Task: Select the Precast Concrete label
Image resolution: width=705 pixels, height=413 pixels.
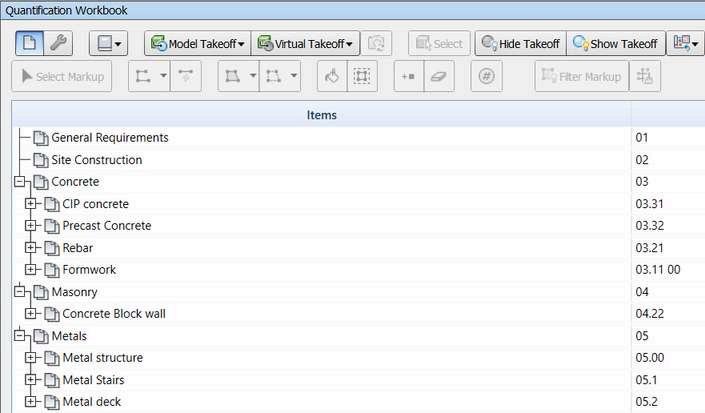Action: tap(107, 226)
